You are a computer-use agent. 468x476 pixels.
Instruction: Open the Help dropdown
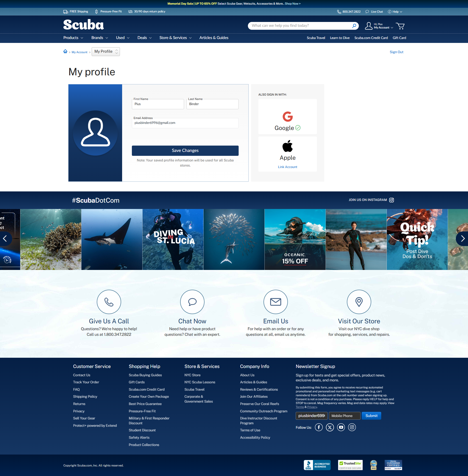(395, 12)
